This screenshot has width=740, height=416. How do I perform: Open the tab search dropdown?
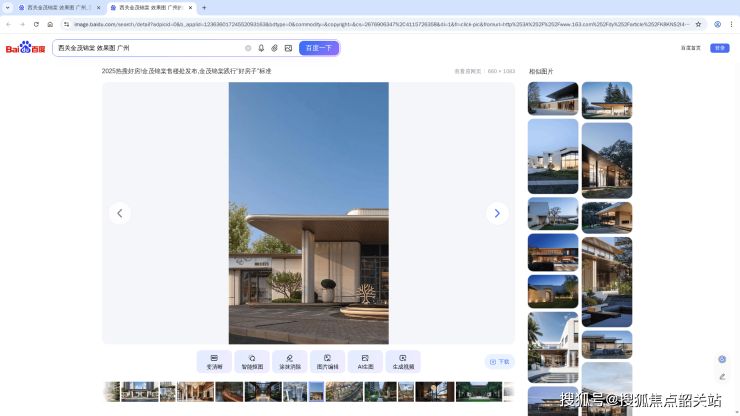click(x=8, y=8)
